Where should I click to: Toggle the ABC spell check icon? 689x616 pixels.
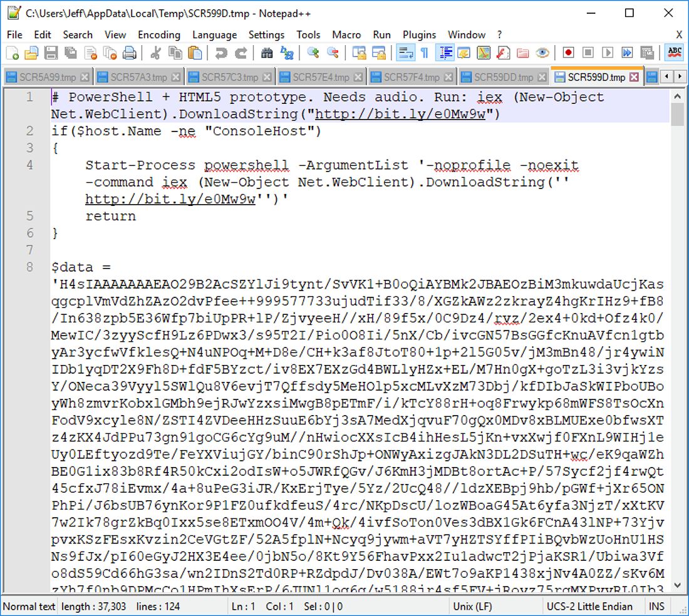click(x=675, y=53)
